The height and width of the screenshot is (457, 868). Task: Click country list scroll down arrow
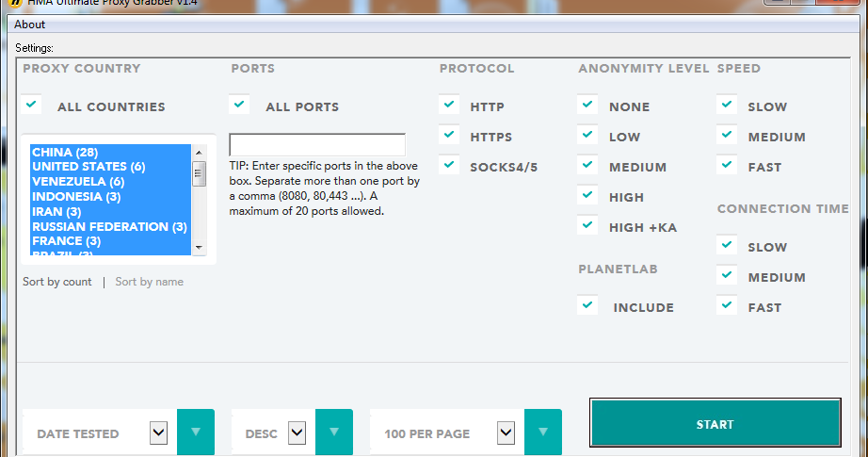200,248
